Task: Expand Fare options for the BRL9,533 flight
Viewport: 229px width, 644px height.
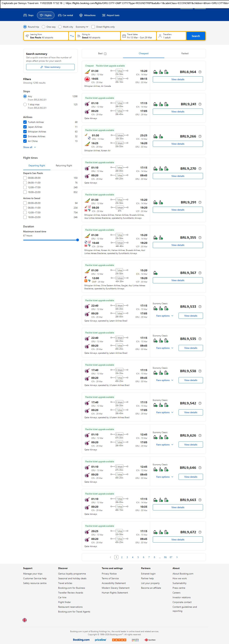Action: (164, 316)
